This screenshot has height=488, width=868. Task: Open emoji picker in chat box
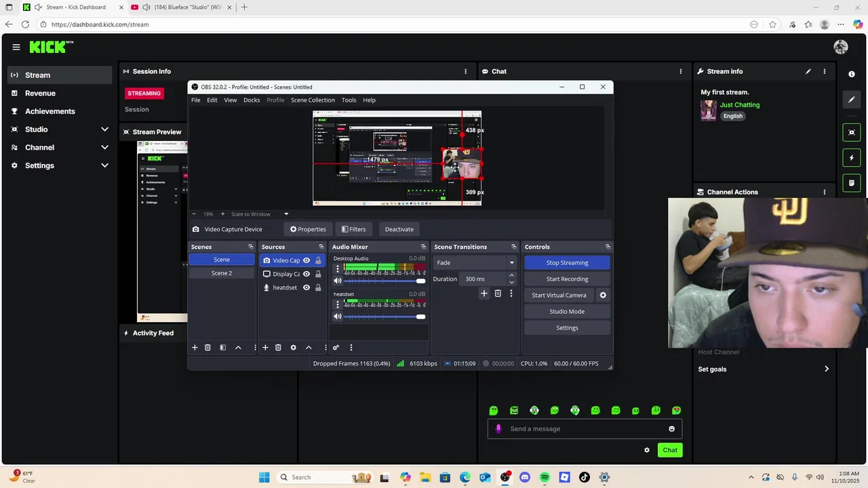click(672, 429)
